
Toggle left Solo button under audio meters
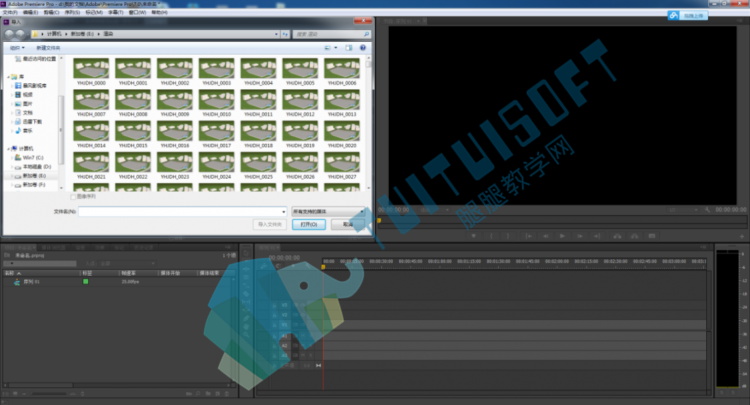click(722, 393)
